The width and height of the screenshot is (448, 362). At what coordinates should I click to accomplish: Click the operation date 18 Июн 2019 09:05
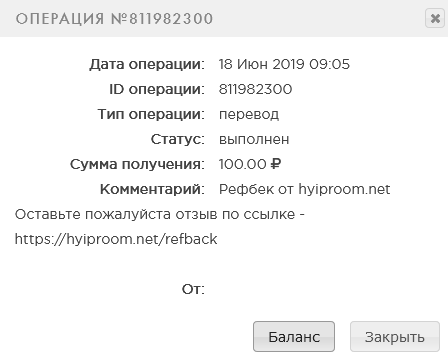tap(284, 64)
